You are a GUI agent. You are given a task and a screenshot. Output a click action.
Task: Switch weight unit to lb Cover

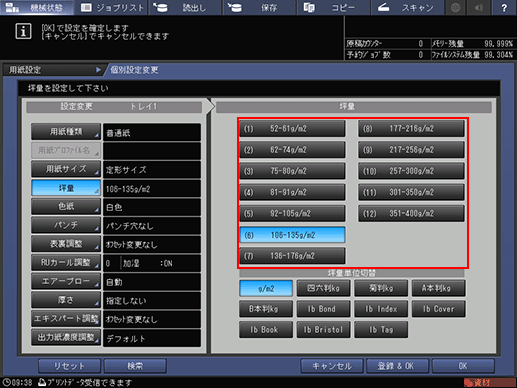click(439, 309)
